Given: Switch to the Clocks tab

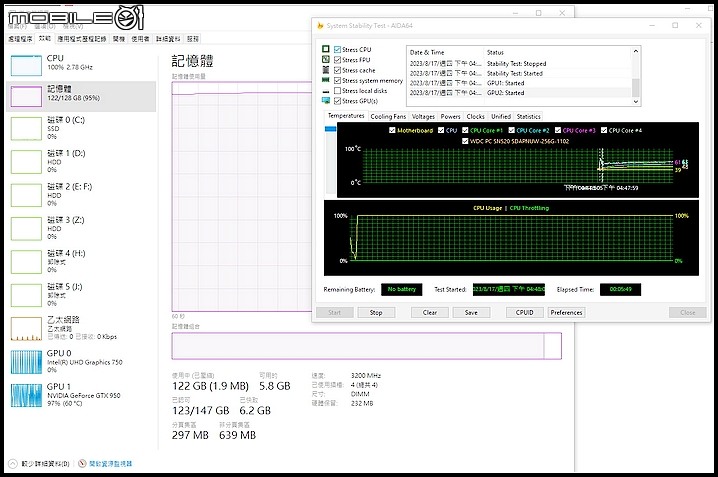Looking at the screenshot, I should click(x=475, y=117).
